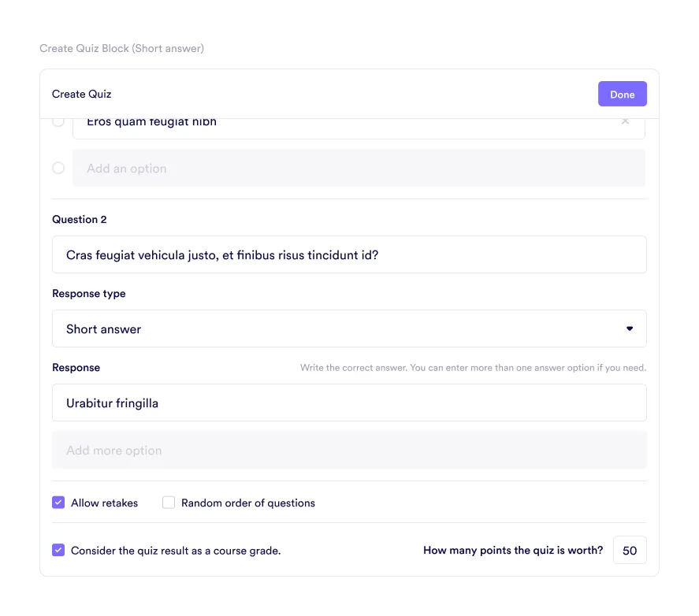Enable Random order of questions checkbox
Image resolution: width=699 pixels, height=616 pixels.
(169, 503)
